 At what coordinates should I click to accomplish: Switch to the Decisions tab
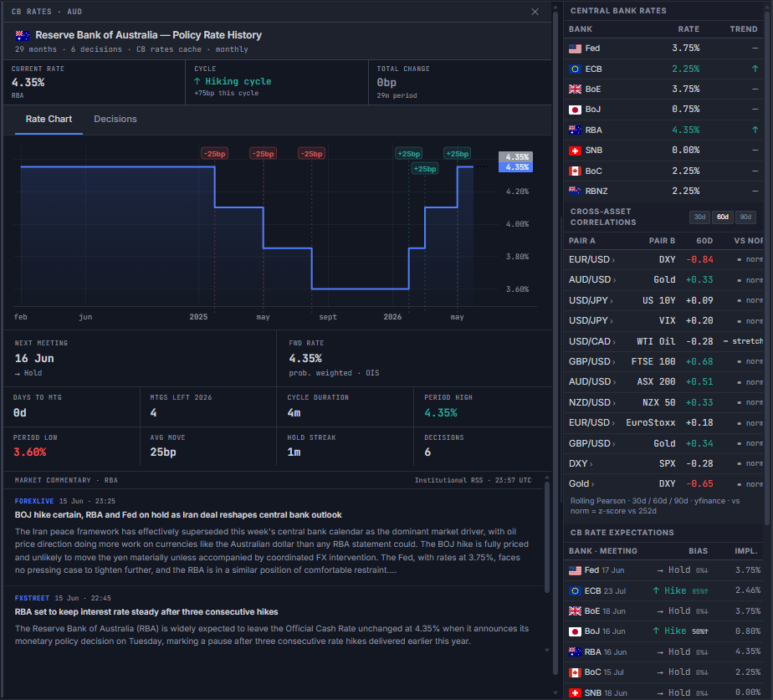(x=115, y=120)
